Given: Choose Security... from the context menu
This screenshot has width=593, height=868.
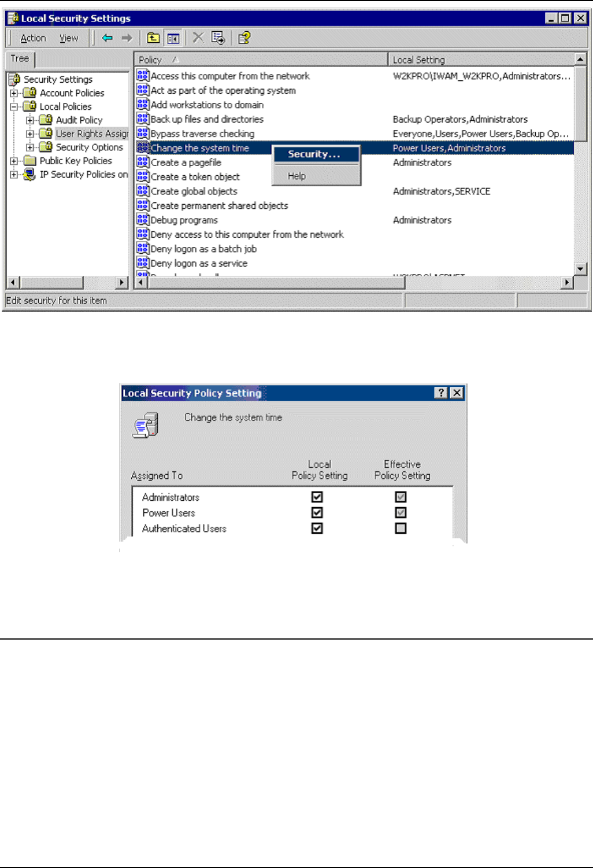Looking at the screenshot, I should (316, 154).
